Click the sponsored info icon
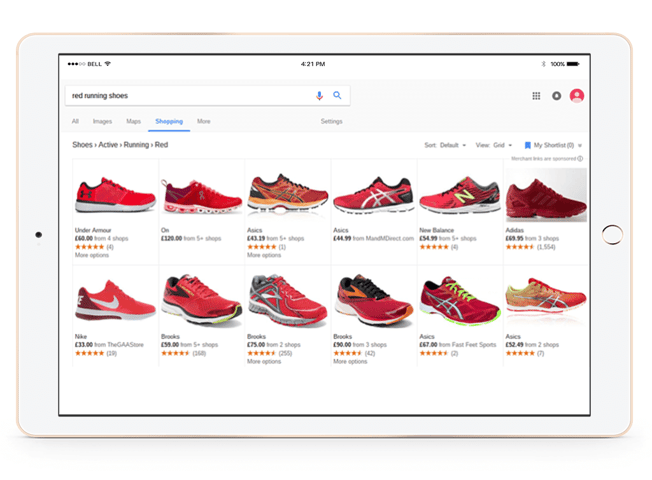 tap(580, 158)
